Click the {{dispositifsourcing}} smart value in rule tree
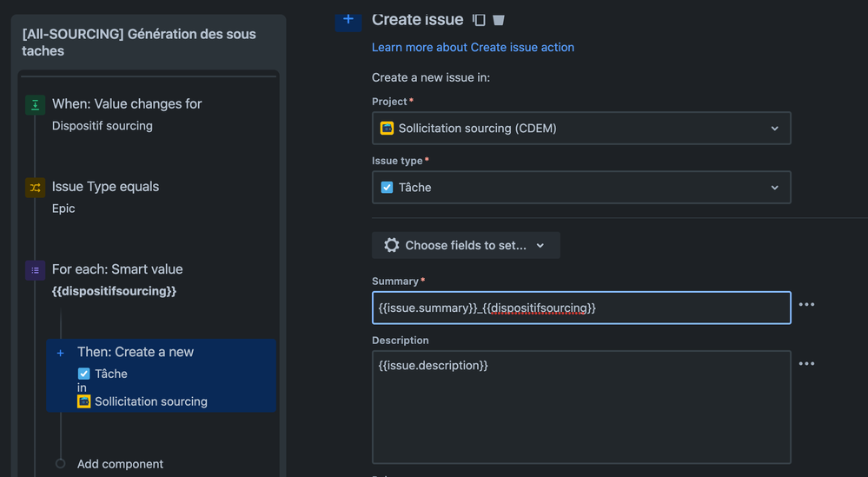This screenshot has height=477, width=868. click(114, 291)
